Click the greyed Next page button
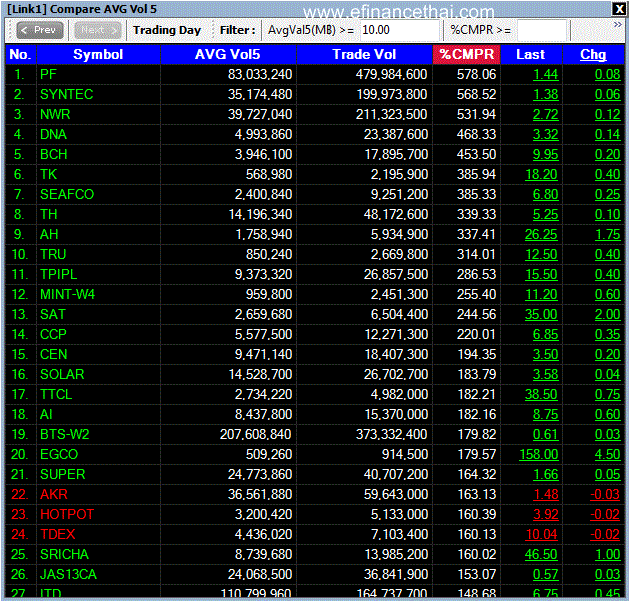The width and height of the screenshot is (630, 602). click(x=98, y=30)
